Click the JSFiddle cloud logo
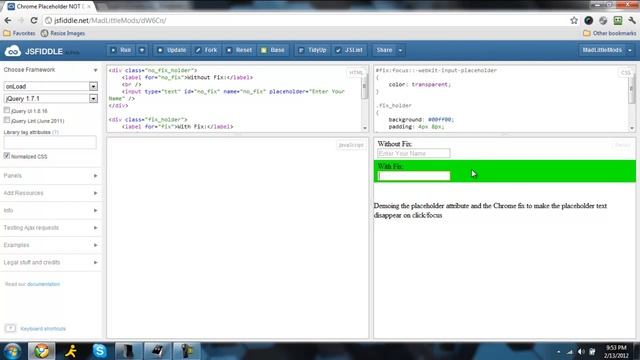Image resolution: width=640 pixels, height=360 pixels. 12,51
